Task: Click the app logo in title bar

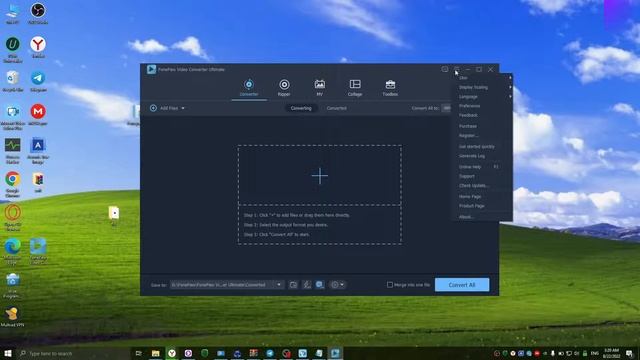Action: [151, 69]
